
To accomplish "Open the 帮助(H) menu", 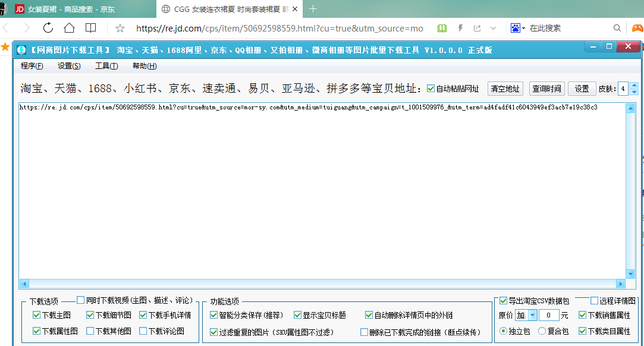I will (x=144, y=65).
